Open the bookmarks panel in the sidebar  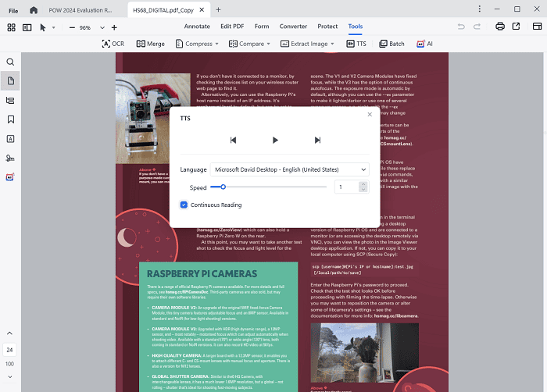(11, 119)
